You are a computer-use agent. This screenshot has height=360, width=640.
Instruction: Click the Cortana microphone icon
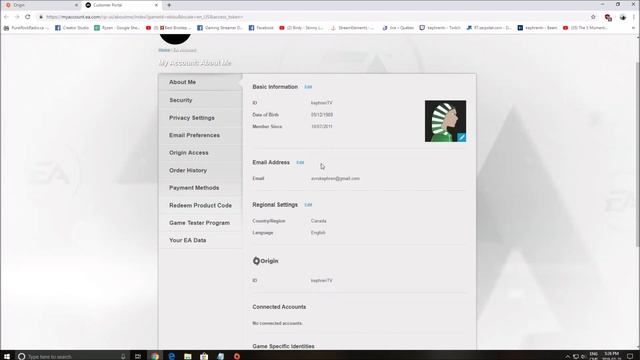(x=123, y=356)
